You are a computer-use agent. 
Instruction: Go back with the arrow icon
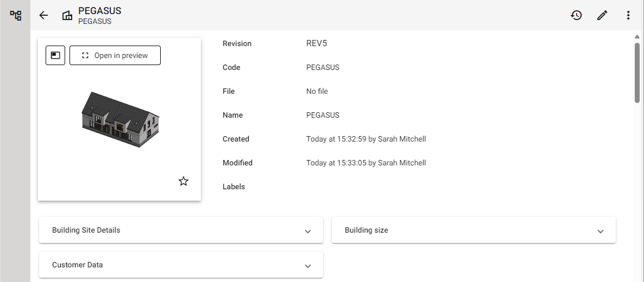(x=43, y=15)
